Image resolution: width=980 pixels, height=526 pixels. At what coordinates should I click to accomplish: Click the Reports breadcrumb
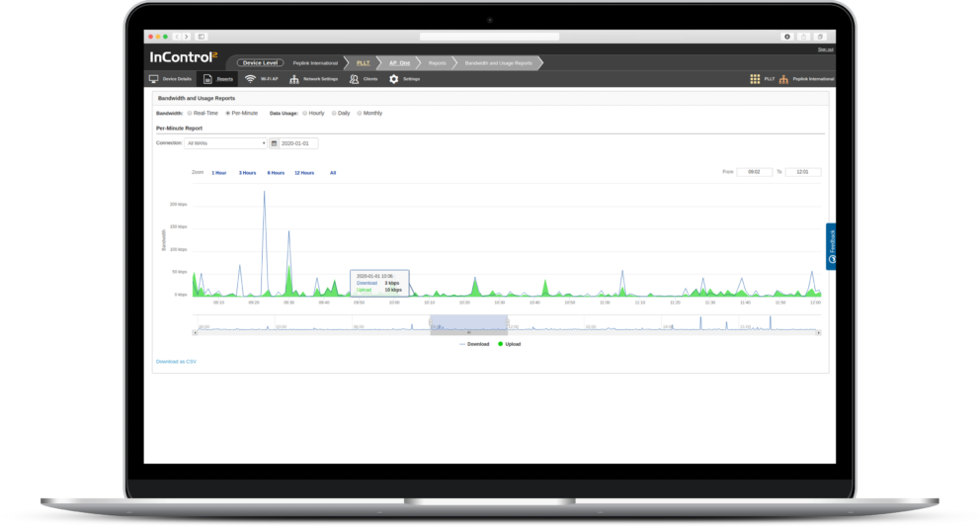(437, 63)
